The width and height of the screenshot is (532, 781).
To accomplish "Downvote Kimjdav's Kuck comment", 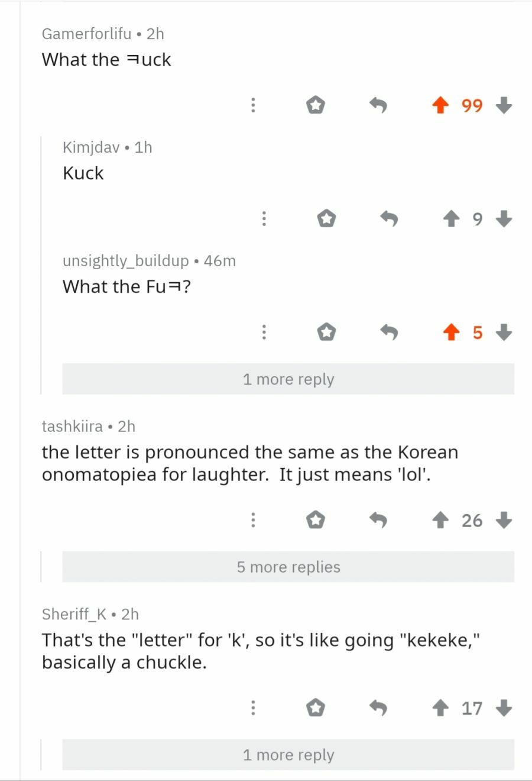I will 504,220.
